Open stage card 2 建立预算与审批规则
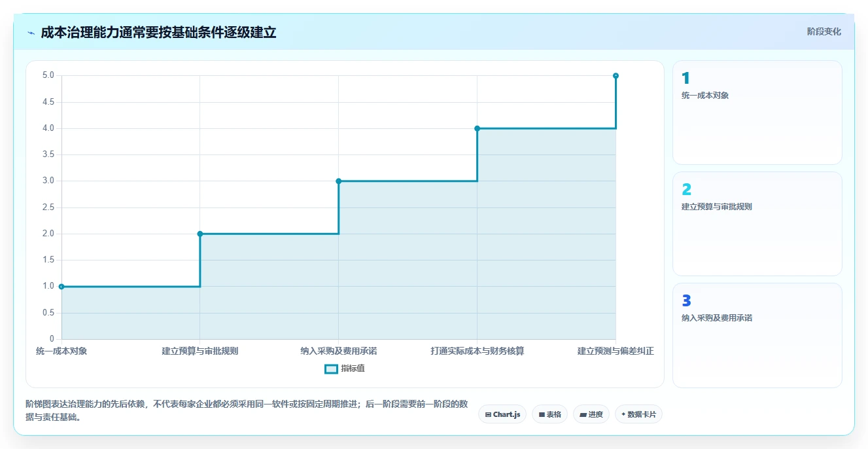This screenshot has height=449, width=868. tap(757, 224)
